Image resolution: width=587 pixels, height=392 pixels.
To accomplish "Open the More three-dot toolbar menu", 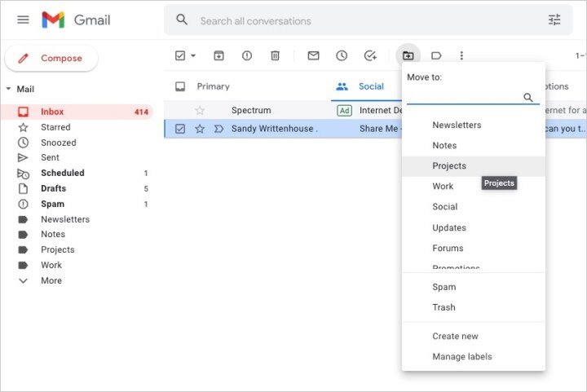I will (461, 55).
